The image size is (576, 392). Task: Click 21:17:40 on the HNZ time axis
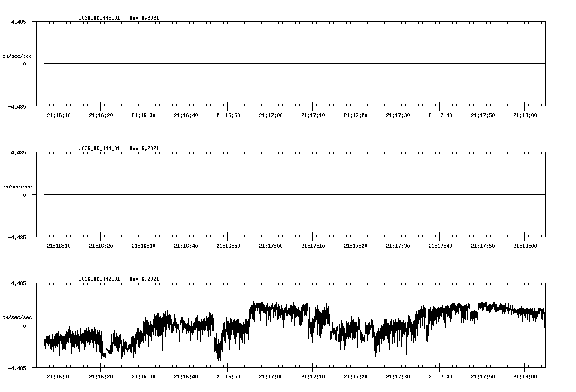click(440, 377)
